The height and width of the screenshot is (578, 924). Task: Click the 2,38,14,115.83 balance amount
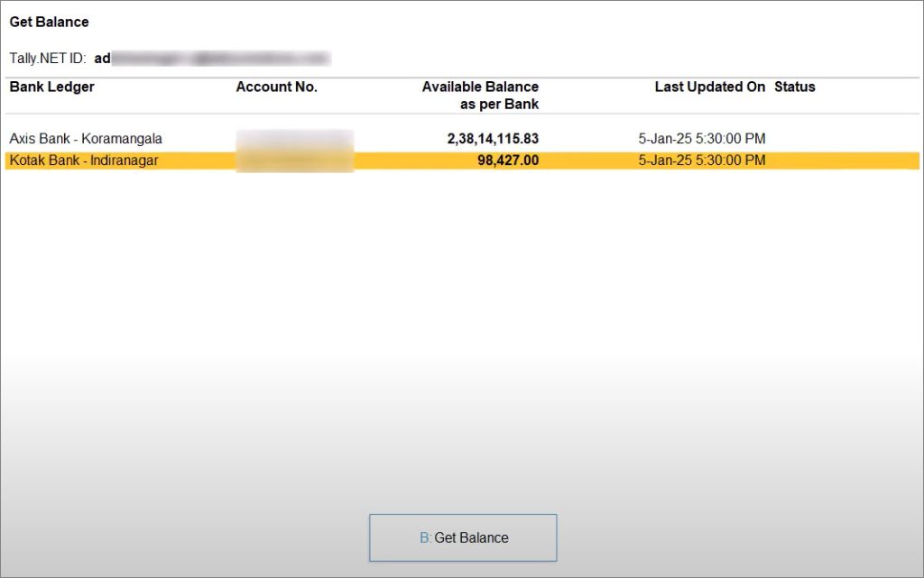pyautogui.click(x=492, y=139)
